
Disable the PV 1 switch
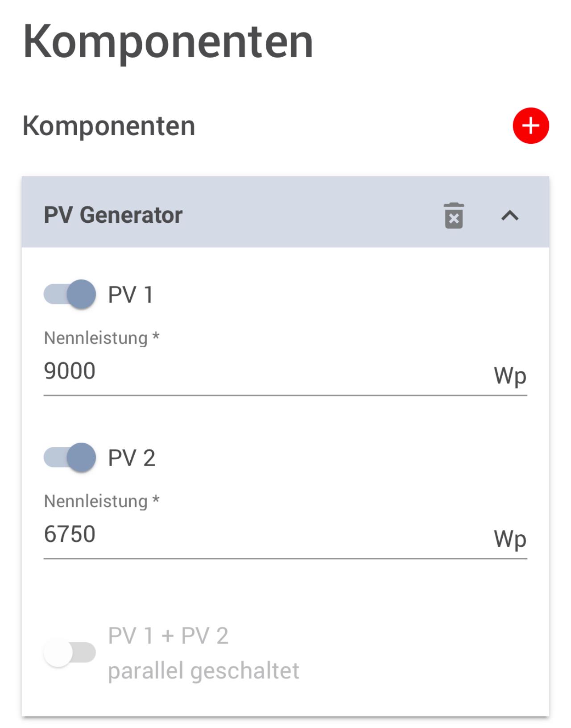point(70,295)
